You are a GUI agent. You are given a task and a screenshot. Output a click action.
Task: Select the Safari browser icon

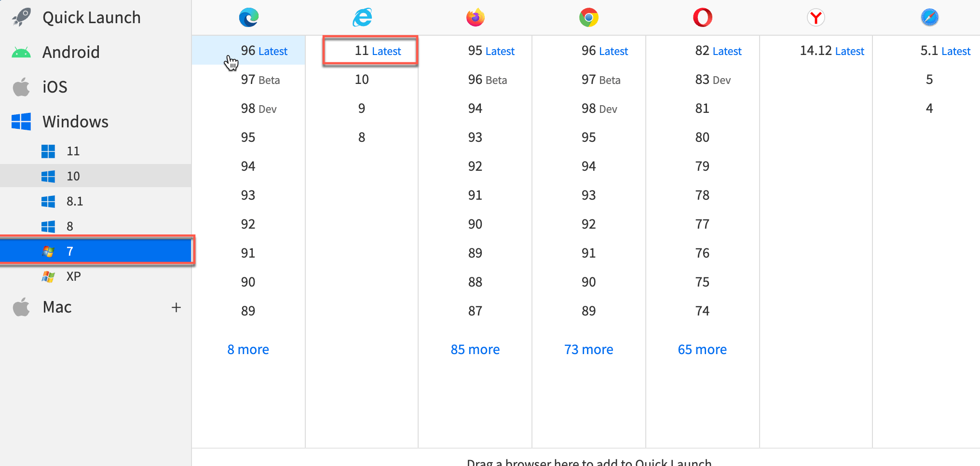929,17
